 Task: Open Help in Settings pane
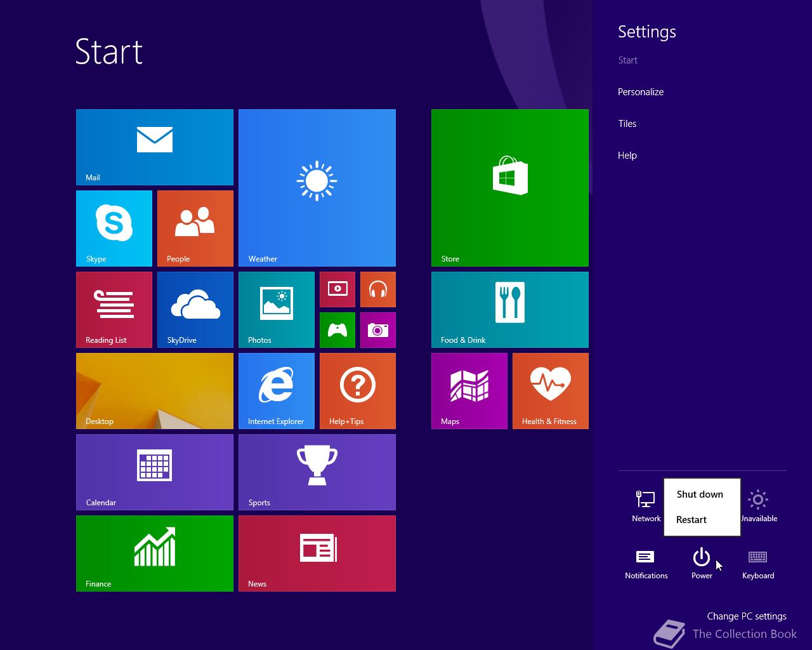pos(627,156)
